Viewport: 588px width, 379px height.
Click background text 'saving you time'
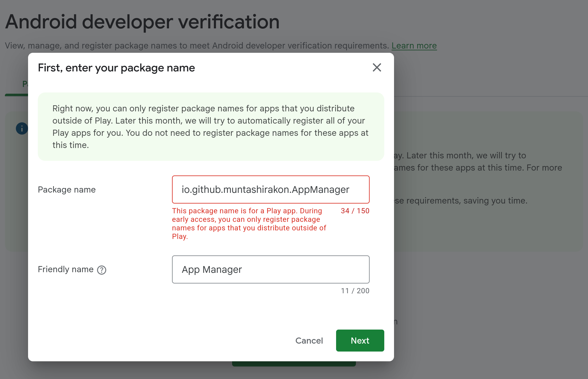495,201
